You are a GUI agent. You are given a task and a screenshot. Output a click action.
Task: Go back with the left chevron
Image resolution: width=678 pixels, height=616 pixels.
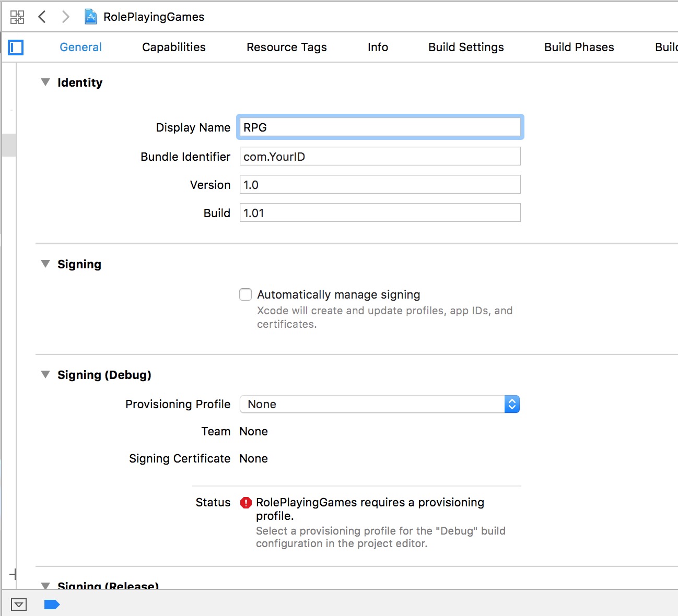click(42, 17)
